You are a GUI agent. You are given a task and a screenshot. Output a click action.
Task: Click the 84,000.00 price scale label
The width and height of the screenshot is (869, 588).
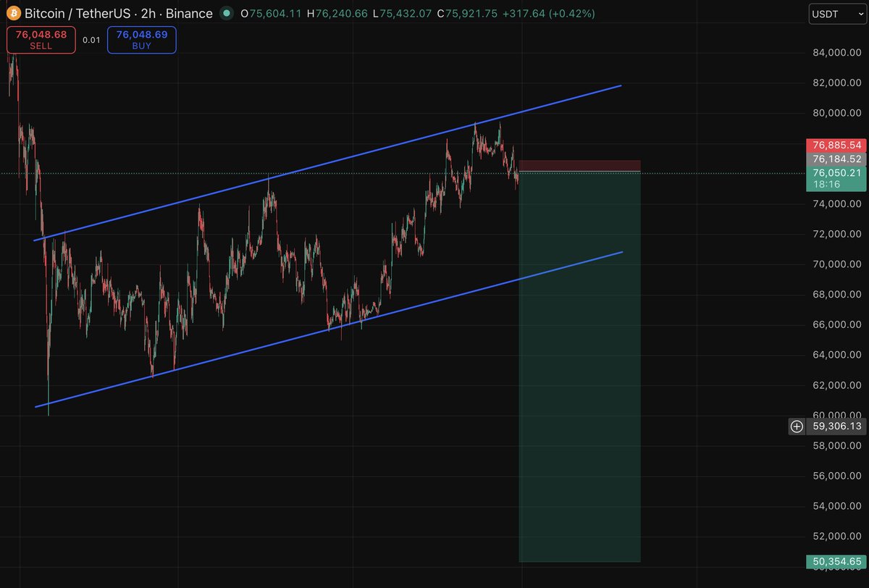836,52
